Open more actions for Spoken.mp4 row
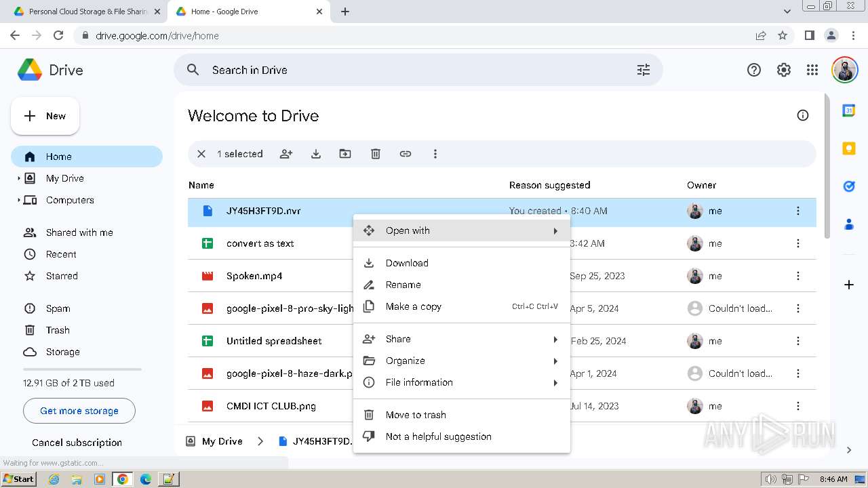This screenshot has width=868, height=488. pos(798,276)
